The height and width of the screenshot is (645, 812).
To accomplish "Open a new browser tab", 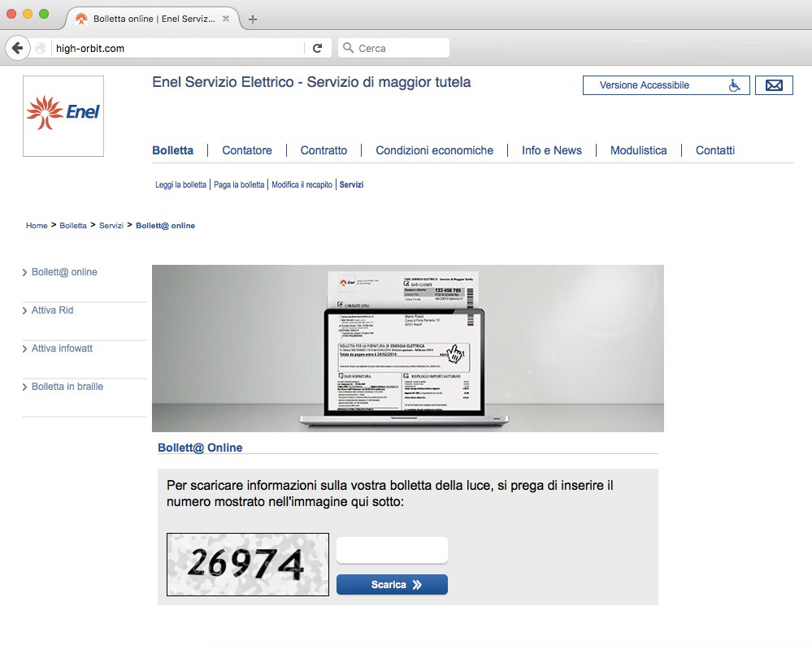I will click(x=253, y=19).
